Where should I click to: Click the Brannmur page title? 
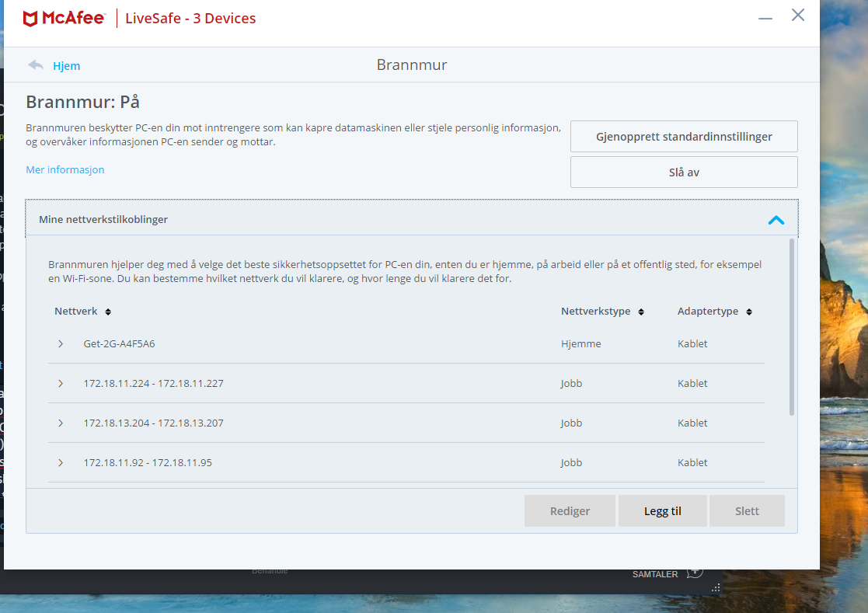[412, 64]
